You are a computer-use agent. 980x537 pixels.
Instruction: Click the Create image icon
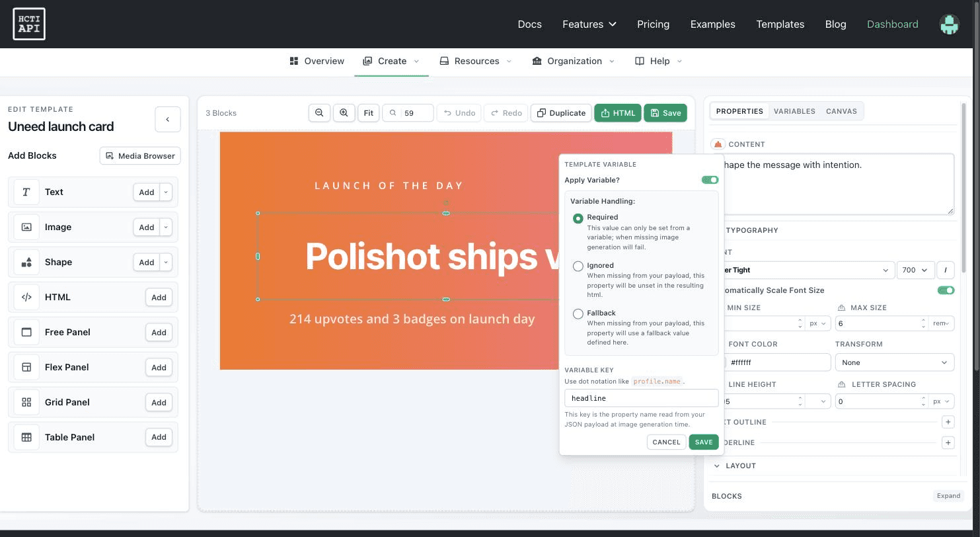[x=367, y=61]
